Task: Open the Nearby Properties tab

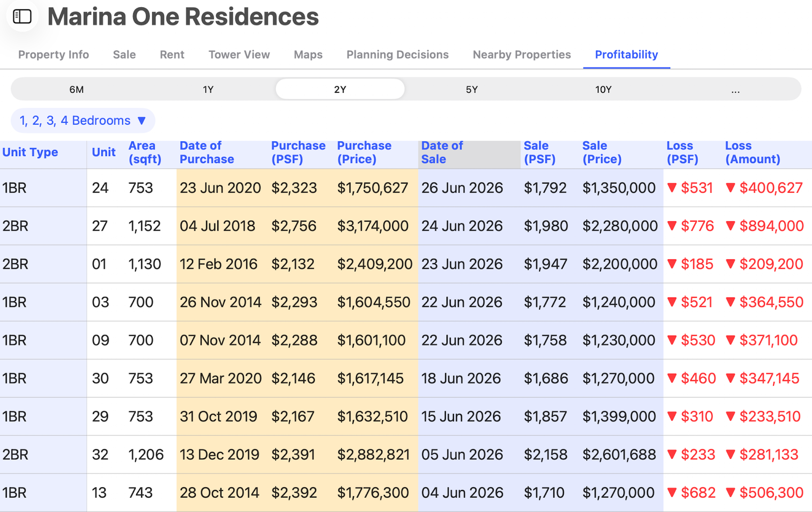Action: click(x=522, y=54)
